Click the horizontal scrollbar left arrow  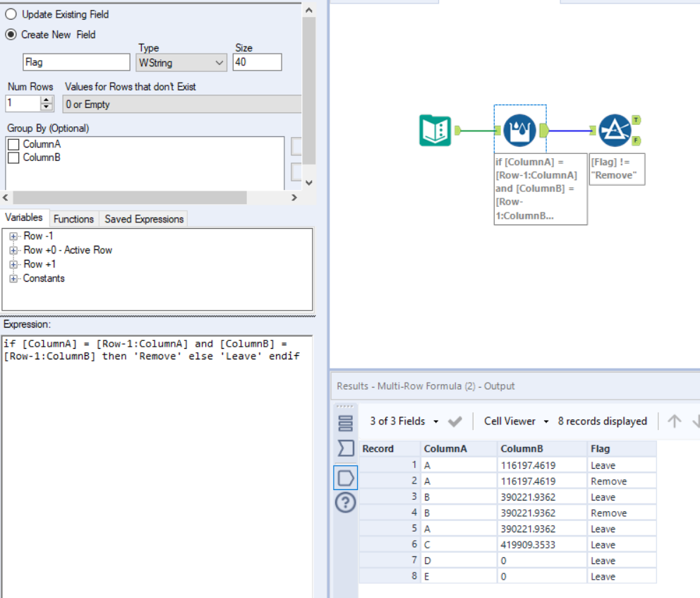click(x=6, y=198)
